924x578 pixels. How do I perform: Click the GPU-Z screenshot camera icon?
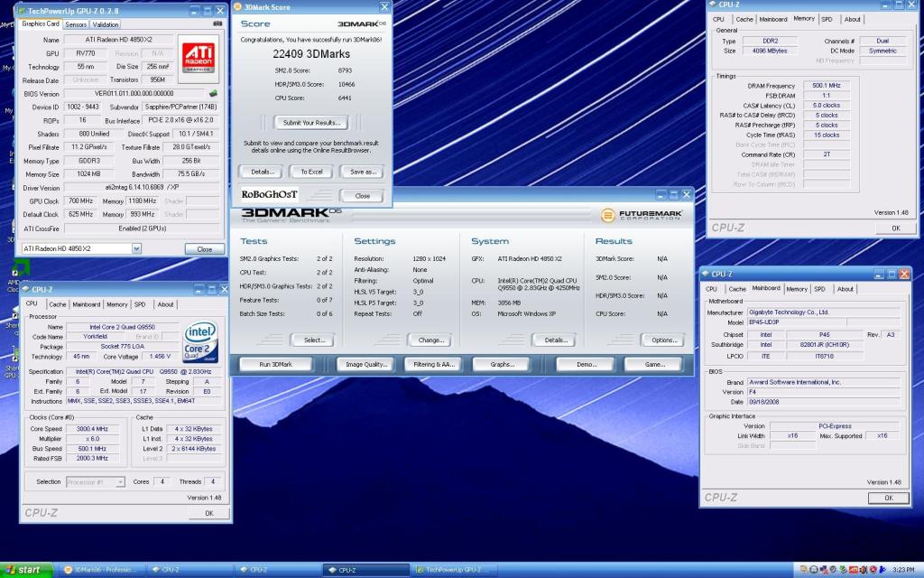(x=217, y=23)
